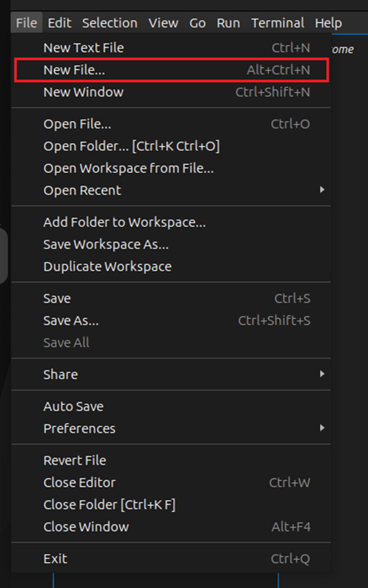Viewport: 368px width, 588px height.
Task: Choose Open File... option
Action: click(x=77, y=124)
